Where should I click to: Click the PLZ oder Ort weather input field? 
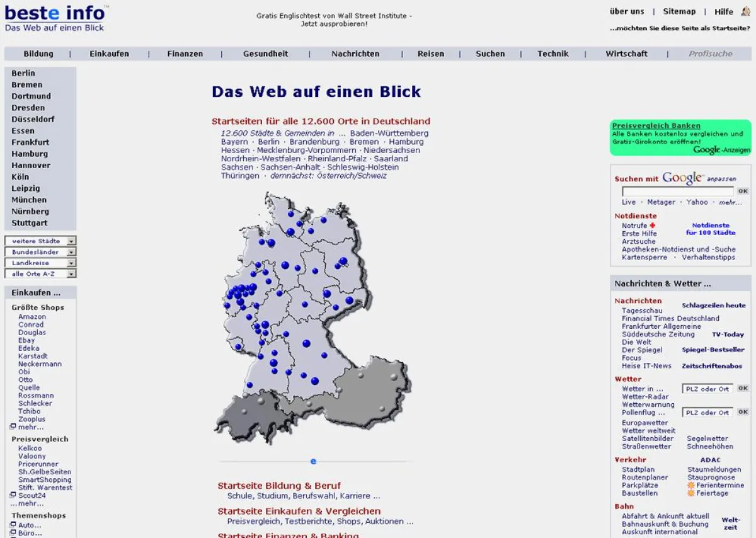point(706,389)
